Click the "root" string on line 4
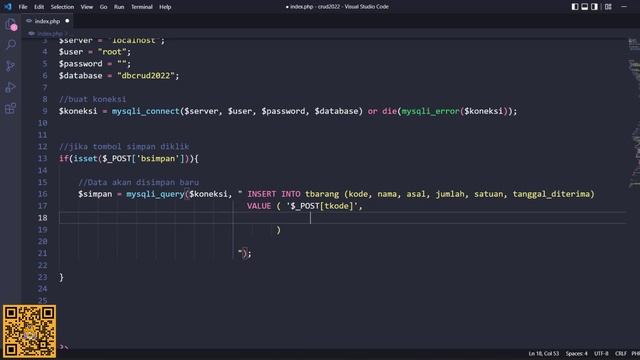640x360 pixels. 112,52
